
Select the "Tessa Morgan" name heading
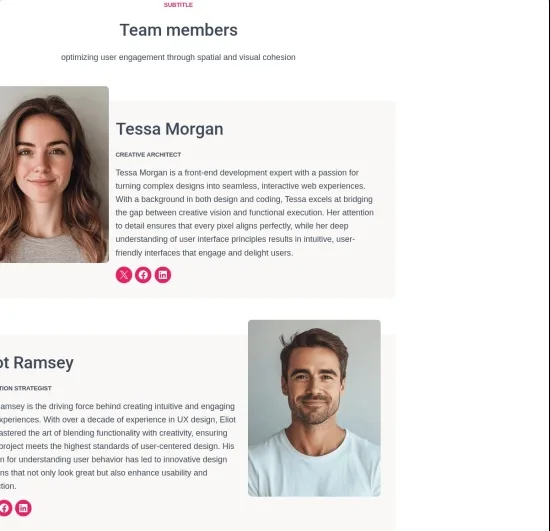169,129
